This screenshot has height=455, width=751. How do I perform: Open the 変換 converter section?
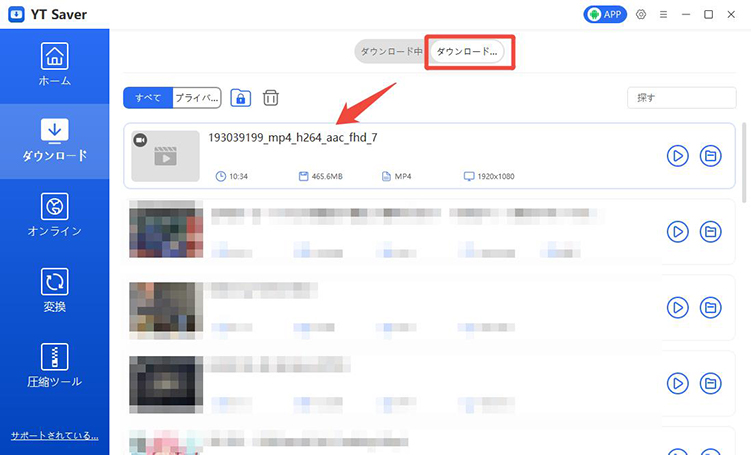55,291
